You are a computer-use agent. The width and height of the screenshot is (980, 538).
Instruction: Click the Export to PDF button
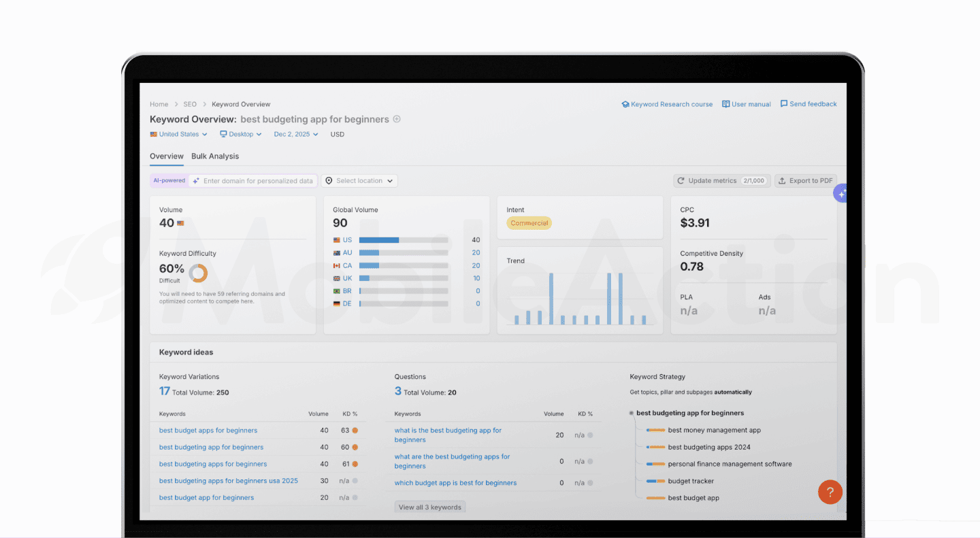(x=805, y=181)
